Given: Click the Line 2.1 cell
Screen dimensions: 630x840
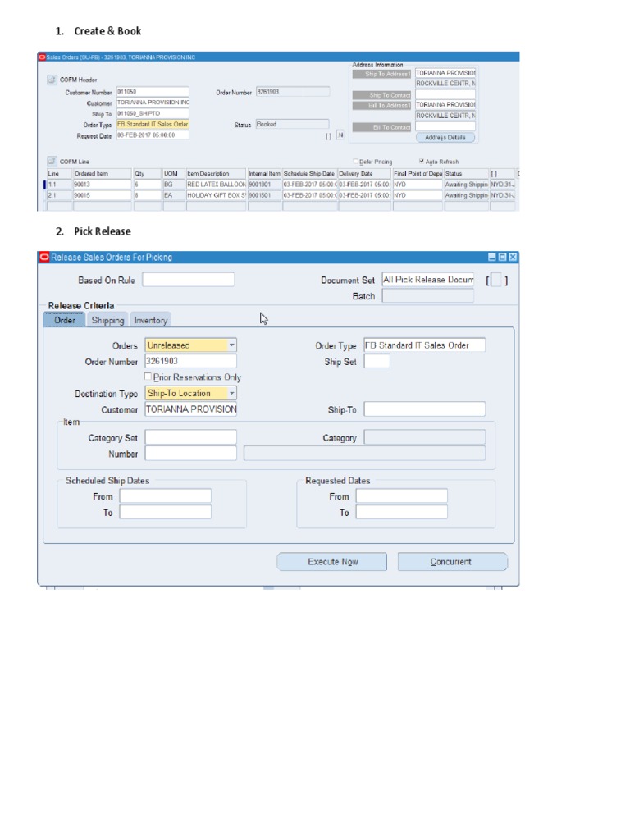Looking at the screenshot, I should click(59, 195).
